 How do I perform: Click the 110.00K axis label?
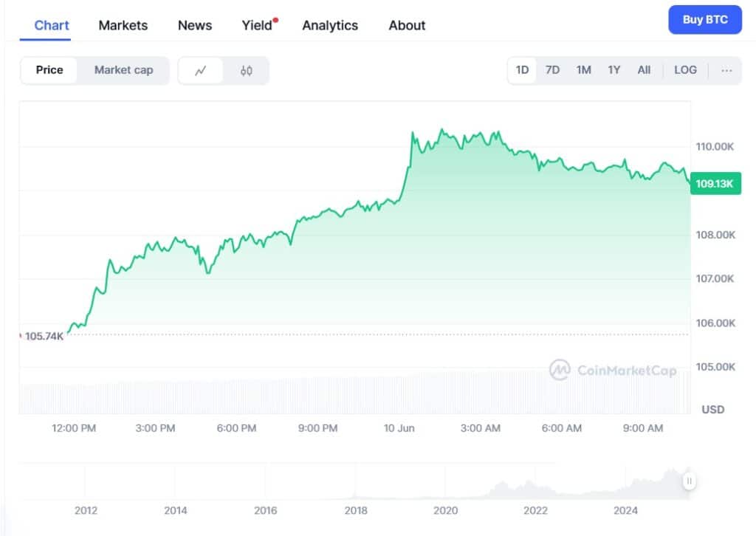(x=715, y=146)
